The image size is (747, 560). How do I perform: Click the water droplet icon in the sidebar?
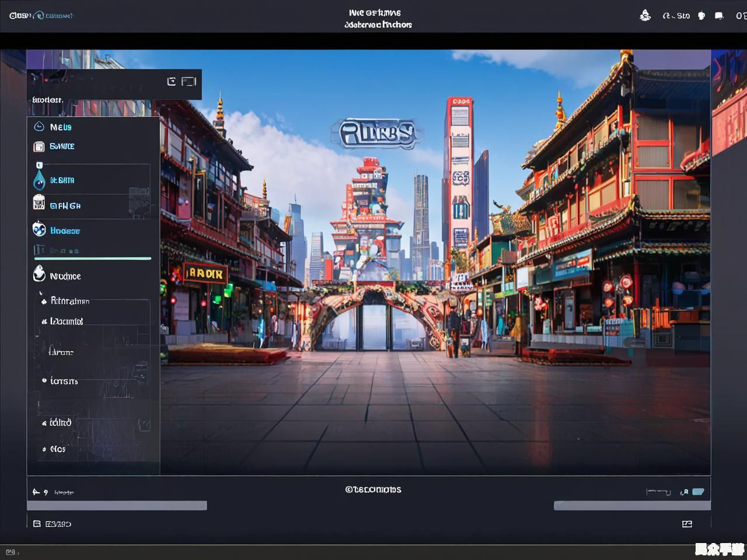point(39,180)
